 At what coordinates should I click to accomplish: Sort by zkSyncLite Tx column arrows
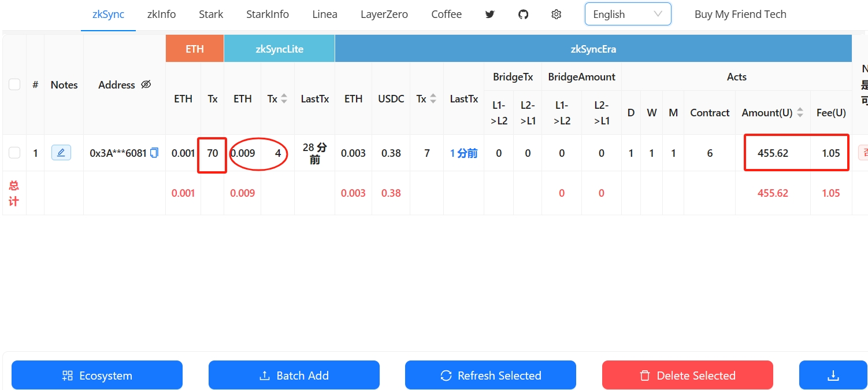284,99
